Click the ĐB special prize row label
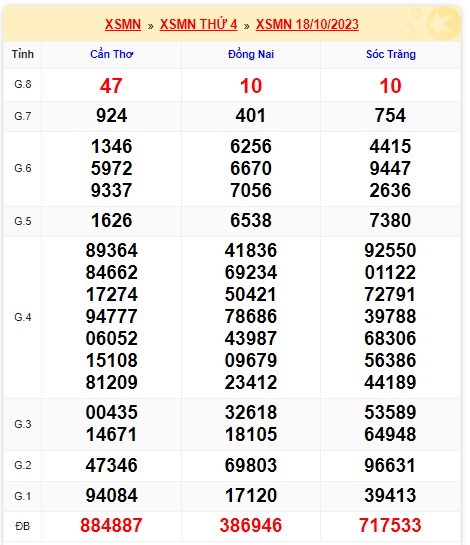This screenshot has width=470, height=545. 23,526
